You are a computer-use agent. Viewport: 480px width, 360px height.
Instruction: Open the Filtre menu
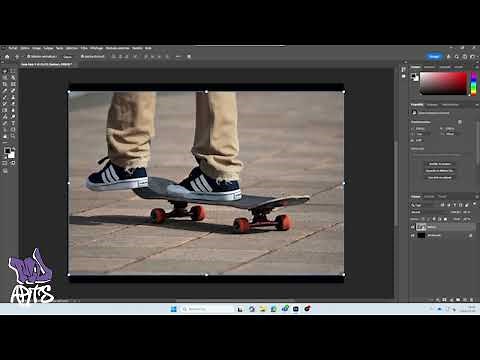84,48
